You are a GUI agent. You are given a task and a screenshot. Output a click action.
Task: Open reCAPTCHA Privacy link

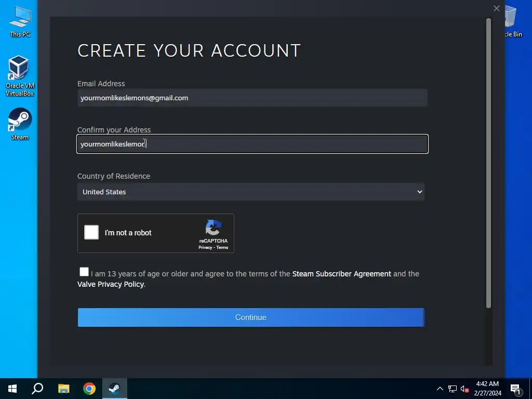tap(205, 247)
